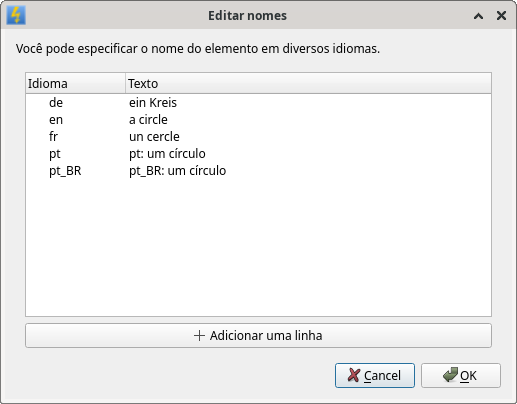This screenshot has height=404, width=517.
Task: Confirm with the OK button
Action: [461, 375]
